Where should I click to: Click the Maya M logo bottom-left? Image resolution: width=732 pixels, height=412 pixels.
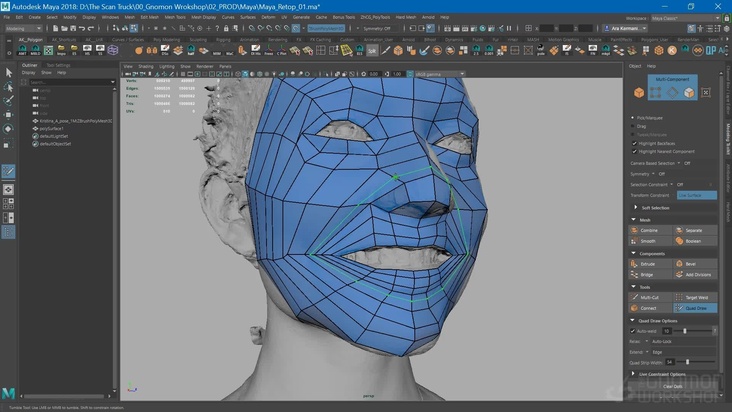pyautogui.click(x=8, y=393)
